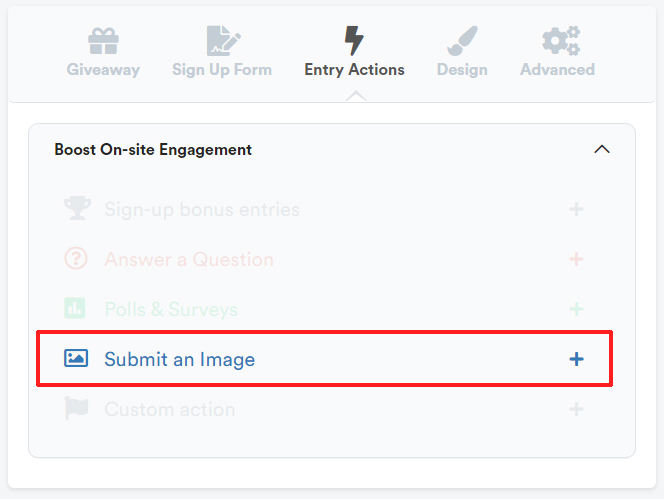
Task: Select the Submit an Image entry
Action: 324,359
